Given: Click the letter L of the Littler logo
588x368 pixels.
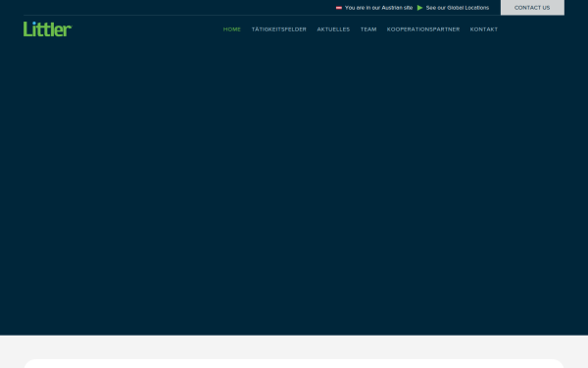Looking at the screenshot, I should (27, 28).
